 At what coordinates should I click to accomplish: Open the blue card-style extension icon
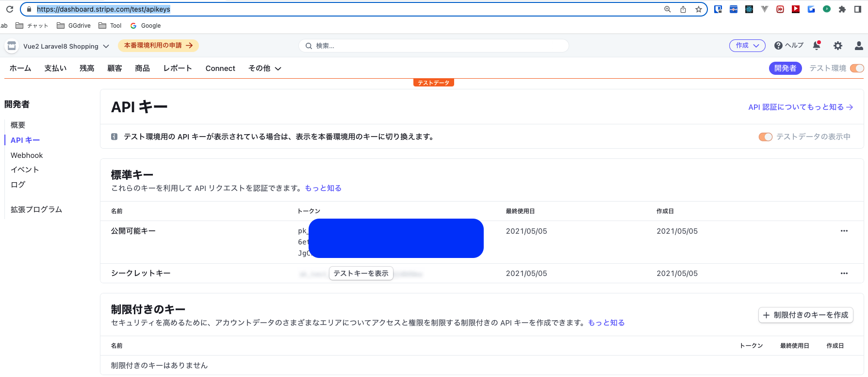pyautogui.click(x=734, y=9)
